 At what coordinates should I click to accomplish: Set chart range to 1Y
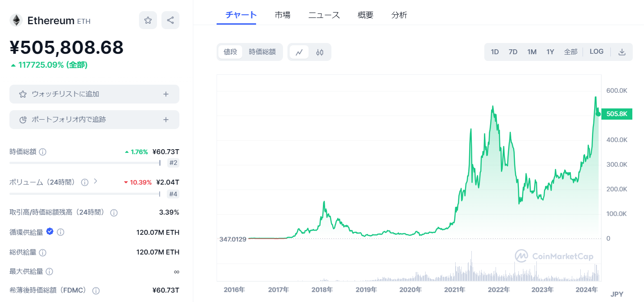pos(550,52)
